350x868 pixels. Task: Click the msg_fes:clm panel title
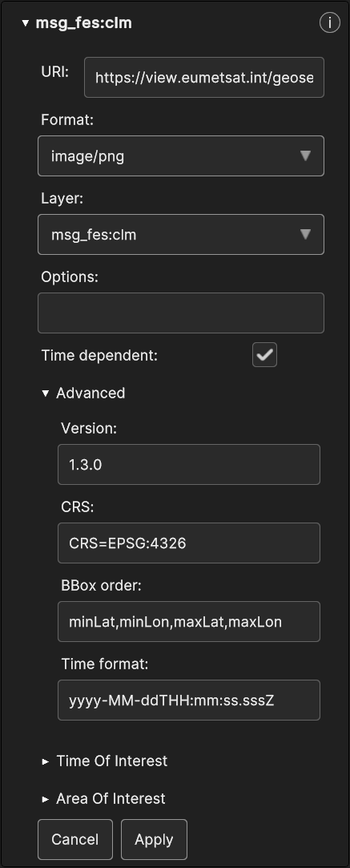84,23
